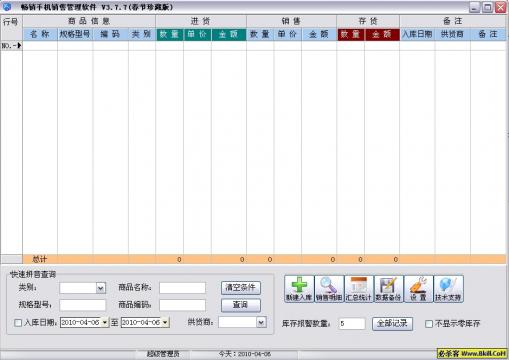Expand the 供货商 supplier dropdown
Screen dimensions: 509x360
(x=261, y=322)
